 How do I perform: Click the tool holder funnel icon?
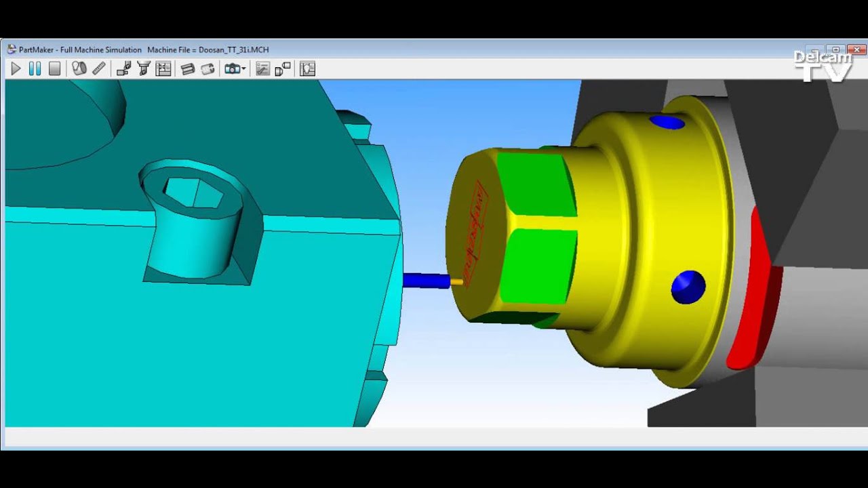[x=143, y=68]
